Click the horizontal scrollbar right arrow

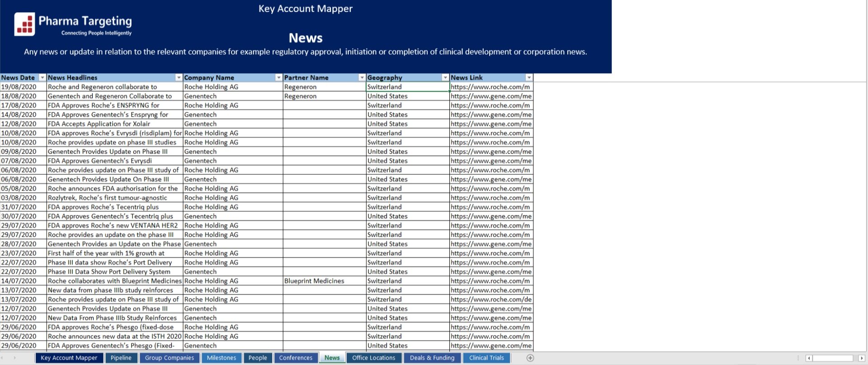point(862,358)
